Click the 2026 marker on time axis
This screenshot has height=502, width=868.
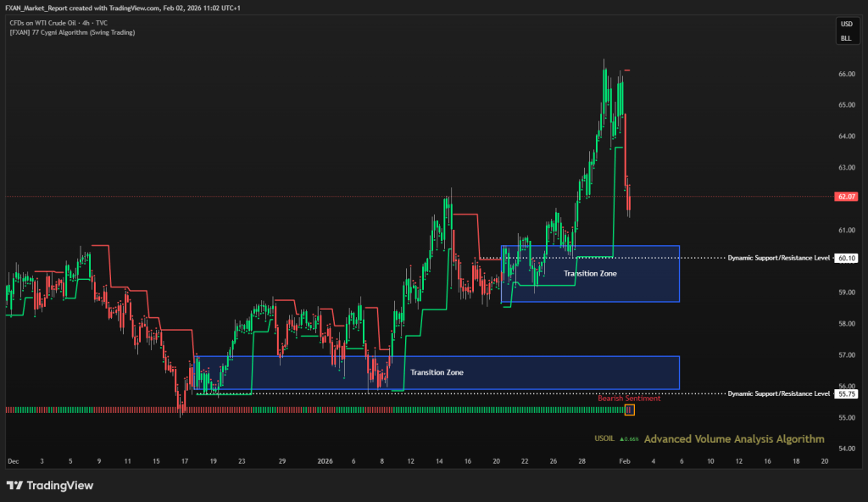pyautogui.click(x=325, y=461)
